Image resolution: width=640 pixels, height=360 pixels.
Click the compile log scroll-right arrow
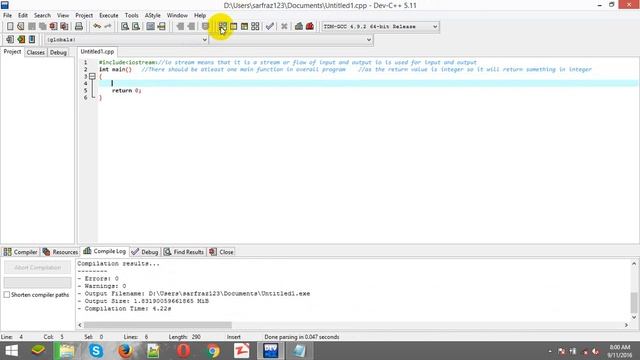[626, 325]
